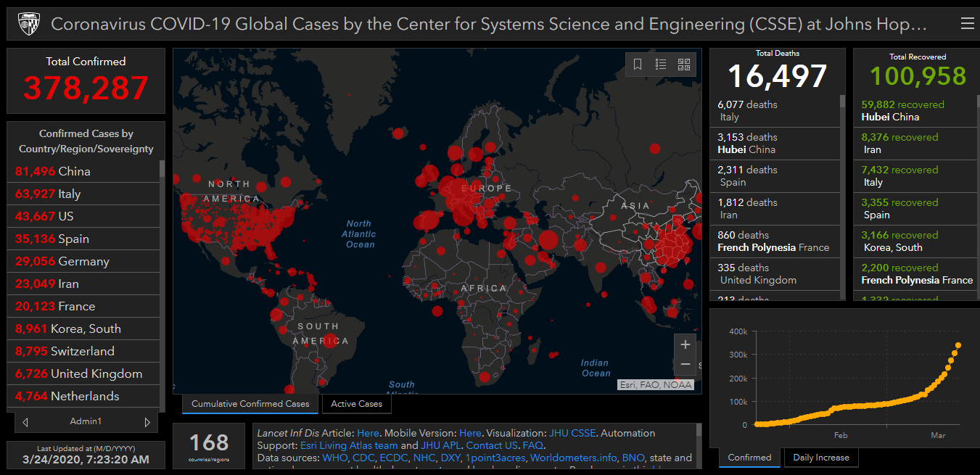Click the 3,166 recovered Korea, South entry
980x475 pixels.
[914, 241]
